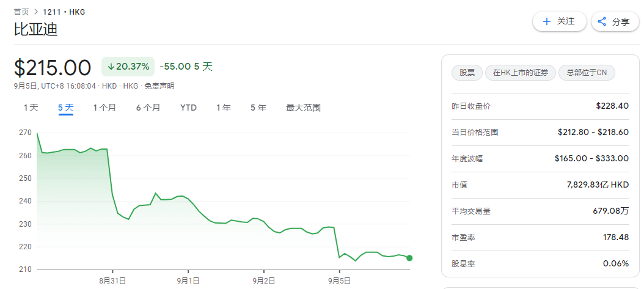This screenshot has height=289, width=644.
Task: Click the down arrow in 20.37% badge
Action: point(111,67)
